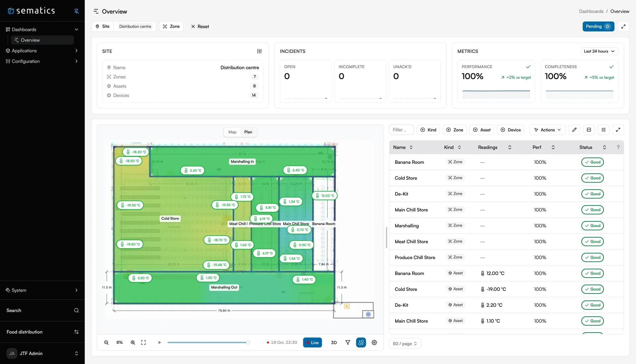Viewport: 636px width, 364px height.
Task: Click the timeline slider handle
Action: click(248, 342)
